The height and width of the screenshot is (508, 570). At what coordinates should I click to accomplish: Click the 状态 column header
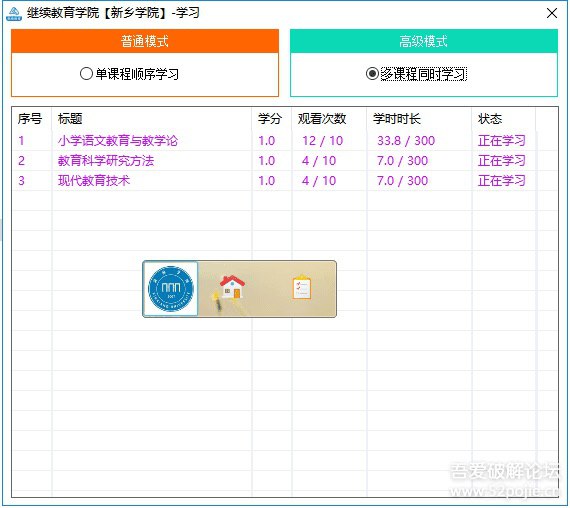(503, 119)
